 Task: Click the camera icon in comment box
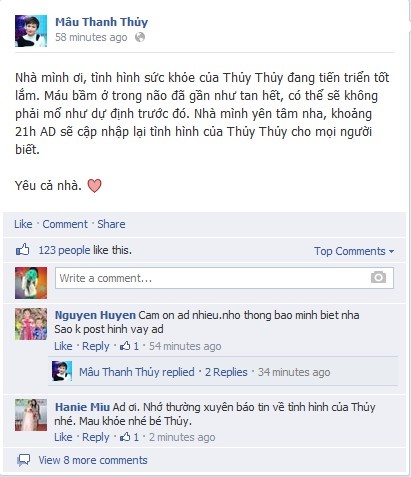[378, 277]
